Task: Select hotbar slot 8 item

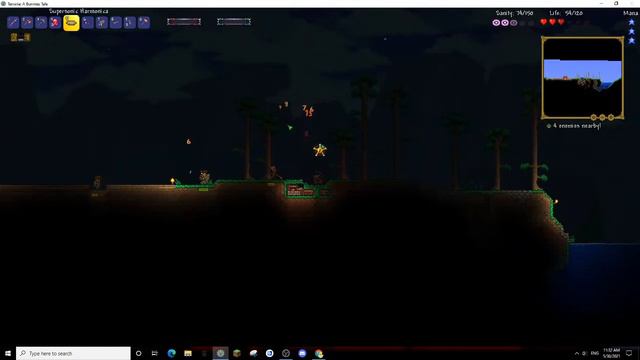Action: (116, 22)
